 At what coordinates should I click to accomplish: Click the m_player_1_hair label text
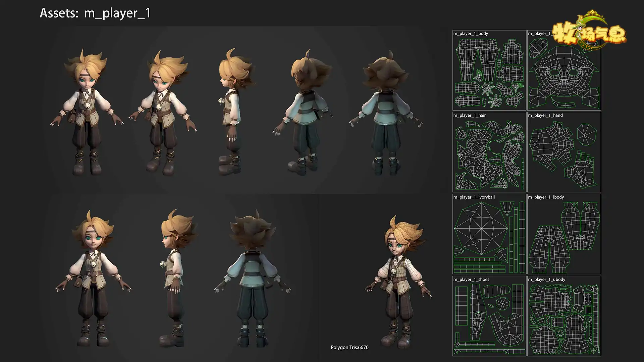coord(470,115)
